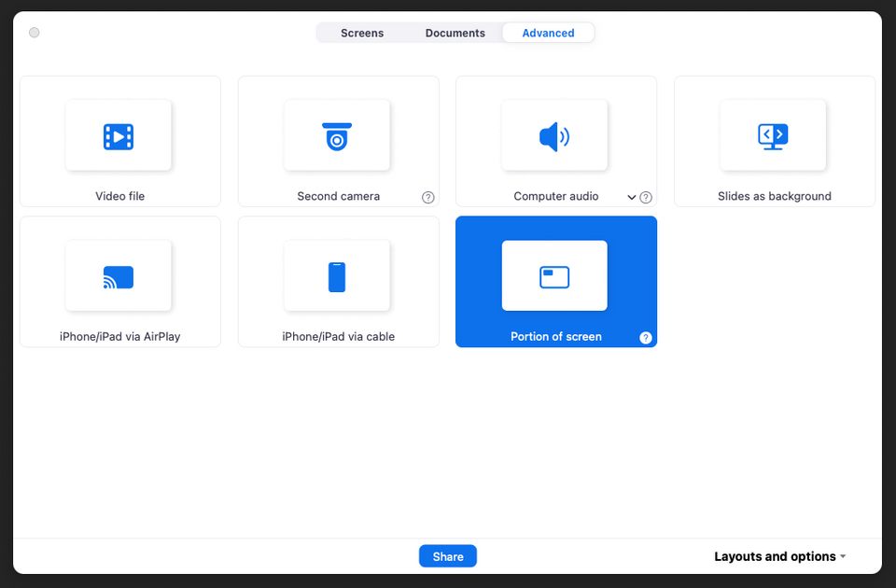Viewport: 896px width, 588px height.
Task: Open the Documents tab
Action: tap(455, 32)
